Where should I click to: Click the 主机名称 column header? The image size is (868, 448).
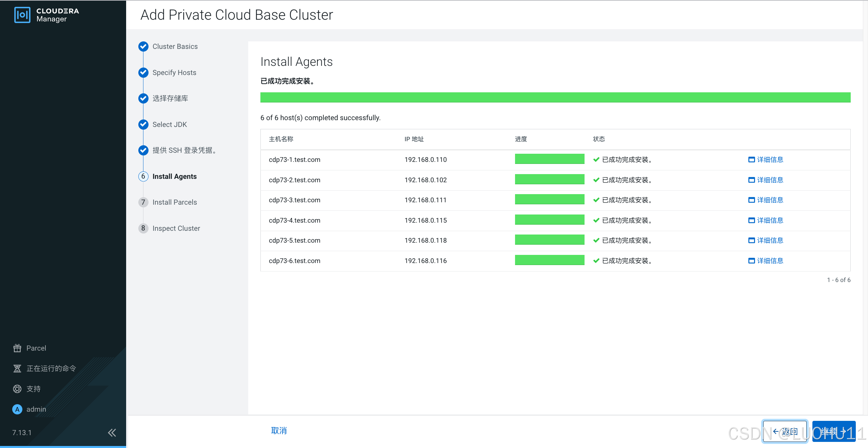[x=281, y=139]
